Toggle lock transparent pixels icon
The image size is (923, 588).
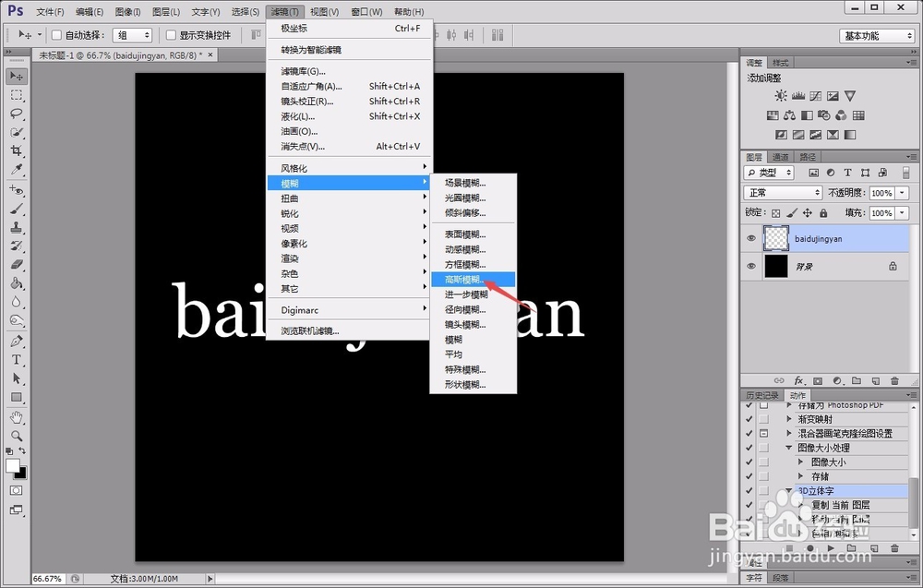point(776,213)
